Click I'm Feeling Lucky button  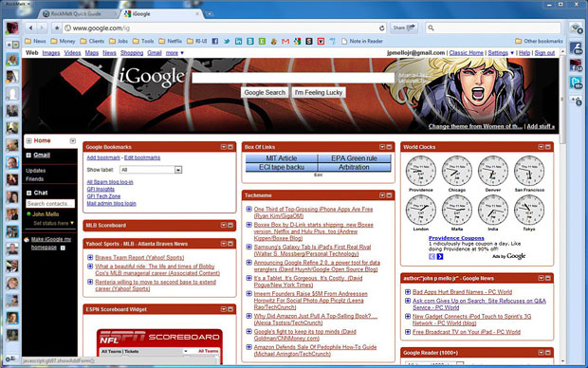[319, 92]
